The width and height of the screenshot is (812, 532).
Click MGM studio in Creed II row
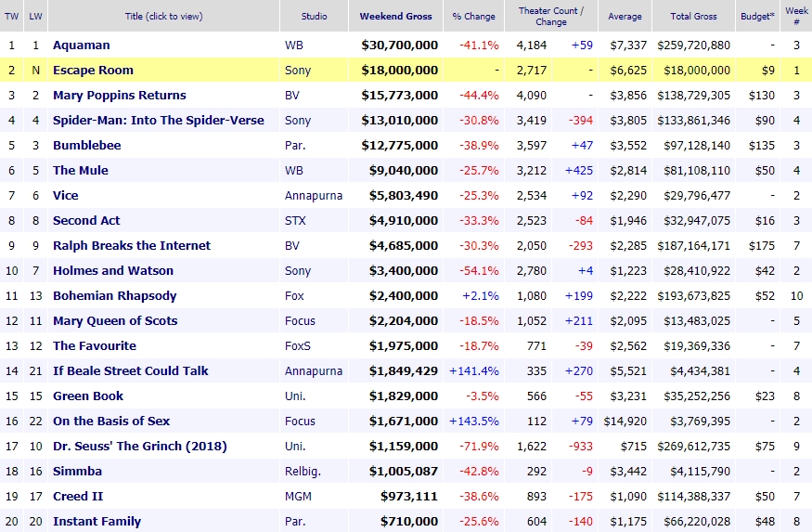[x=298, y=497]
